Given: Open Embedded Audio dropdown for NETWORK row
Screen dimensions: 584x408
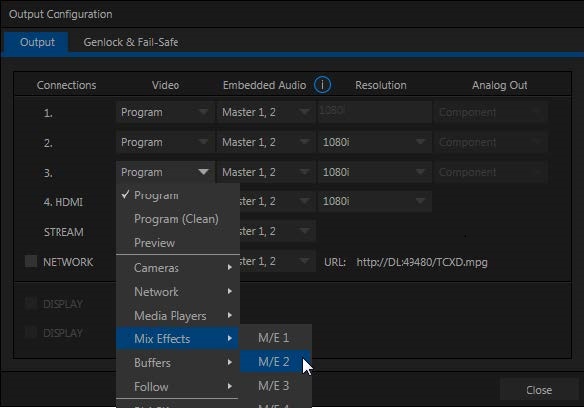Looking at the screenshot, I should pos(277,261).
